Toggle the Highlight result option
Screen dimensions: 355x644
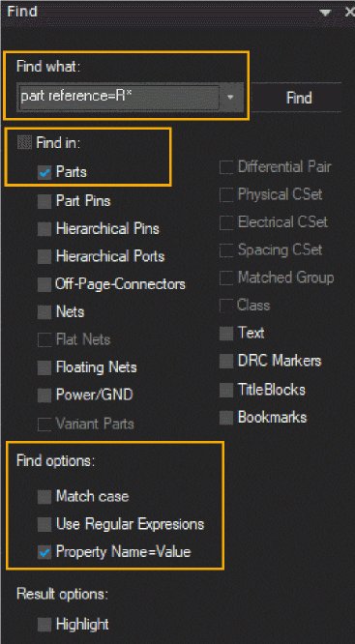(x=44, y=625)
